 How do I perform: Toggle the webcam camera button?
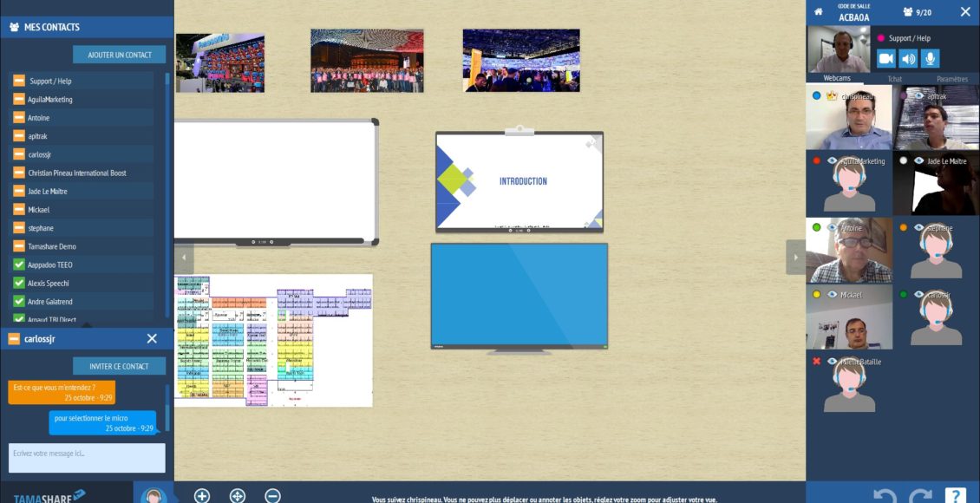[885, 59]
